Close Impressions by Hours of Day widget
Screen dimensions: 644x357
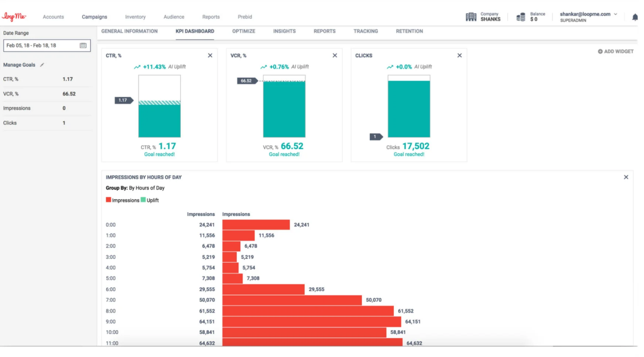pos(626,177)
